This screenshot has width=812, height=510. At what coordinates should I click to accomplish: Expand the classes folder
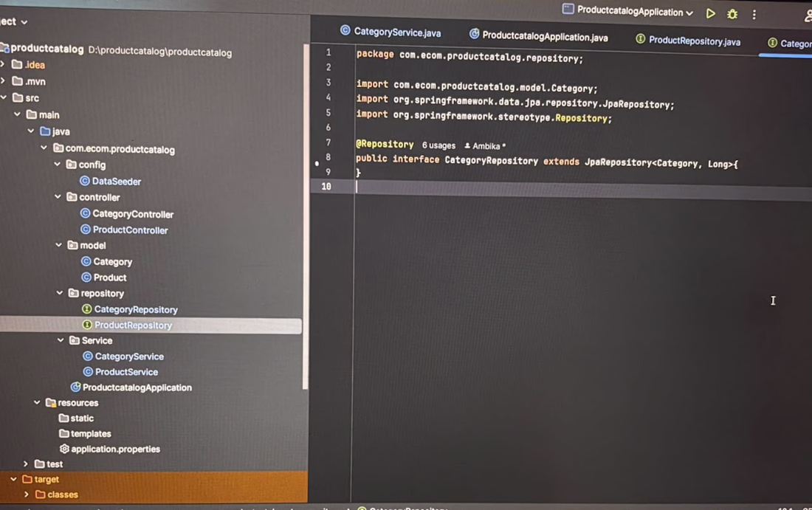27,495
